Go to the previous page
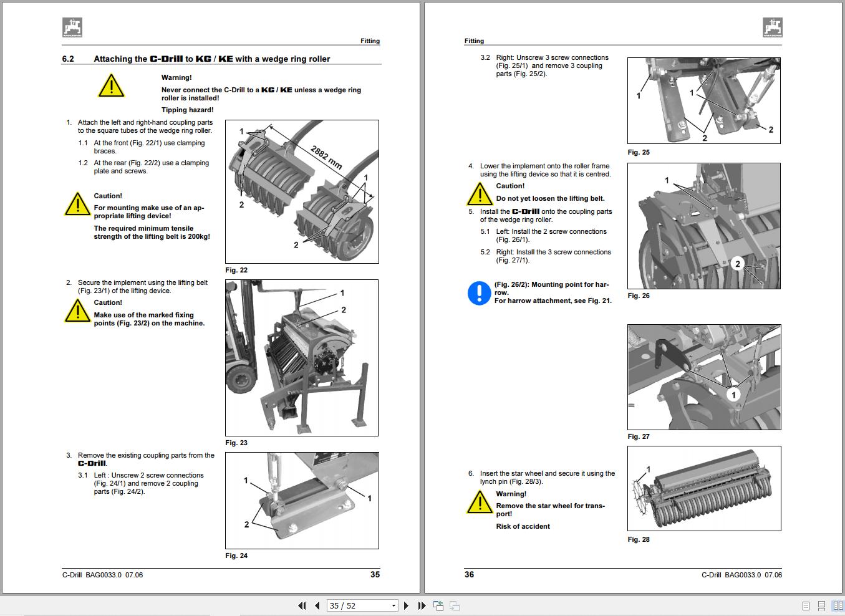 coord(317,605)
